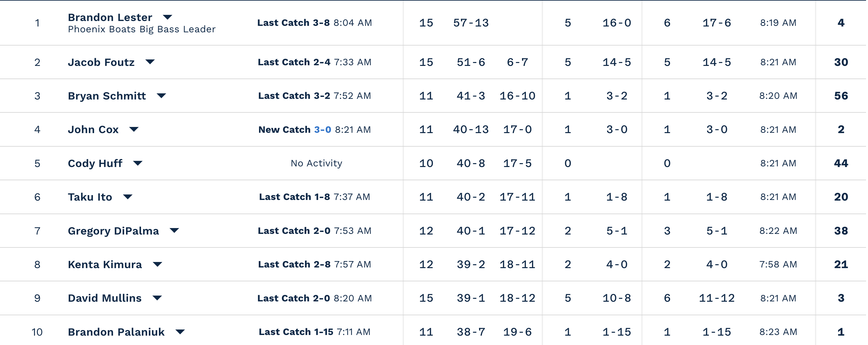Click the angler name Gregory DiPalma
868x345 pixels.
point(113,231)
